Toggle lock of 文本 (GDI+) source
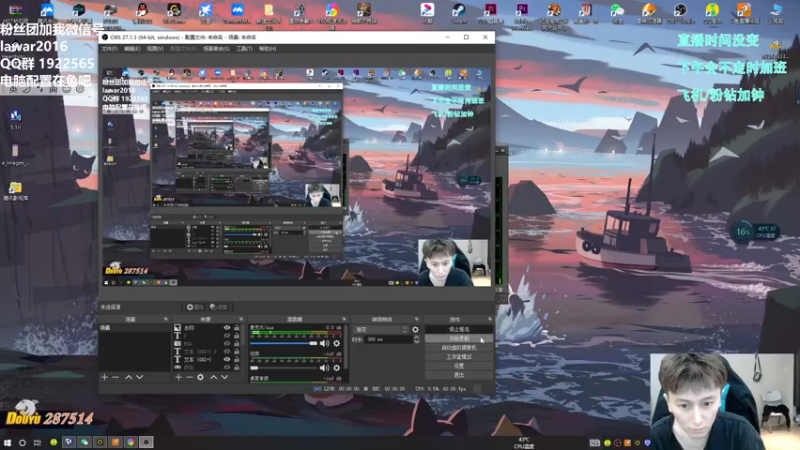This screenshot has width=800, height=450. [x=237, y=359]
